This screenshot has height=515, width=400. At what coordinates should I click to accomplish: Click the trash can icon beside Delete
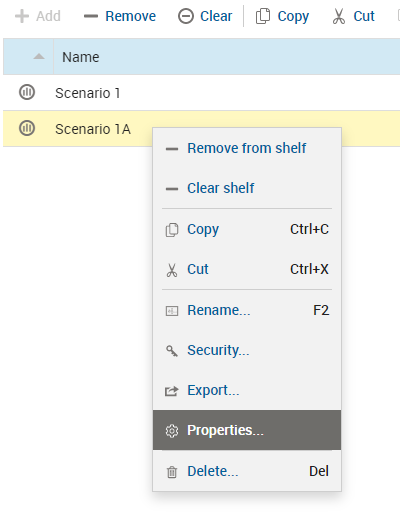pos(172,472)
